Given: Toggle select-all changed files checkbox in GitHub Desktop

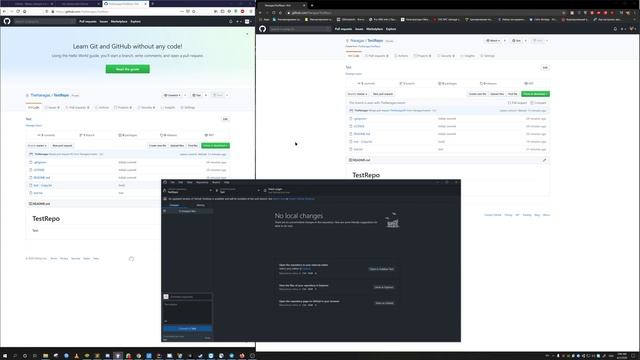Looking at the screenshot, I should click(165, 211).
